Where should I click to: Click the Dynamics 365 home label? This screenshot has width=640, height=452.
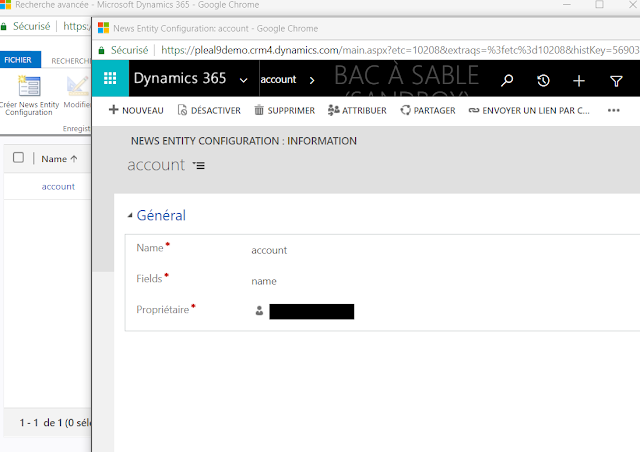(x=180, y=78)
